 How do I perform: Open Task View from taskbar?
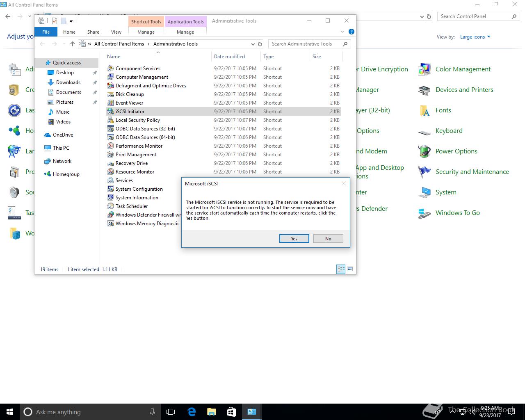click(x=171, y=412)
